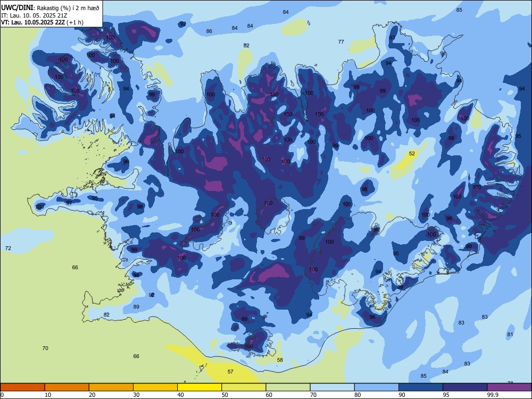Select the humidity value 77 on the north sea area
Image resolution: width=532 pixels, height=399 pixels.
(341, 41)
